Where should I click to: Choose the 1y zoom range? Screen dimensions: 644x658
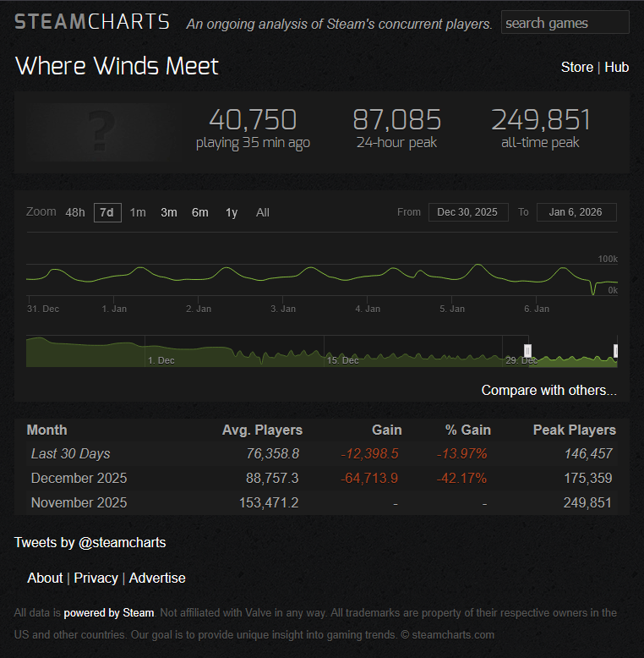pos(232,213)
